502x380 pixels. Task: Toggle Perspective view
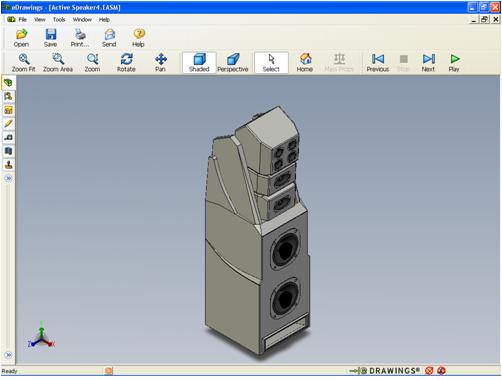pyautogui.click(x=233, y=63)
